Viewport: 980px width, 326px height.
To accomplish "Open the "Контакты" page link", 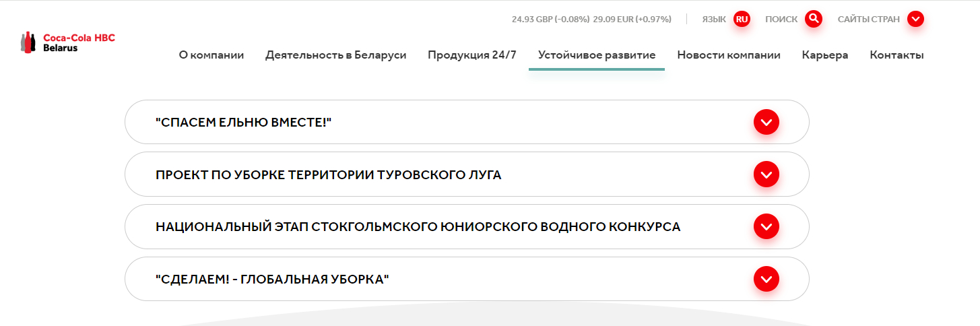I will click(x=896, y=55).
